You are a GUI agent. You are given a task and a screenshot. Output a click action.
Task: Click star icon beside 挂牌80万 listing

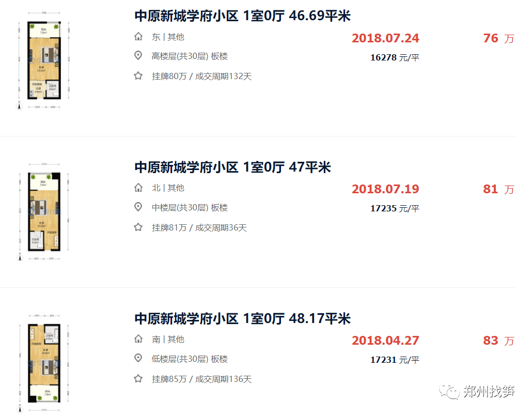[x=138, y=76]
